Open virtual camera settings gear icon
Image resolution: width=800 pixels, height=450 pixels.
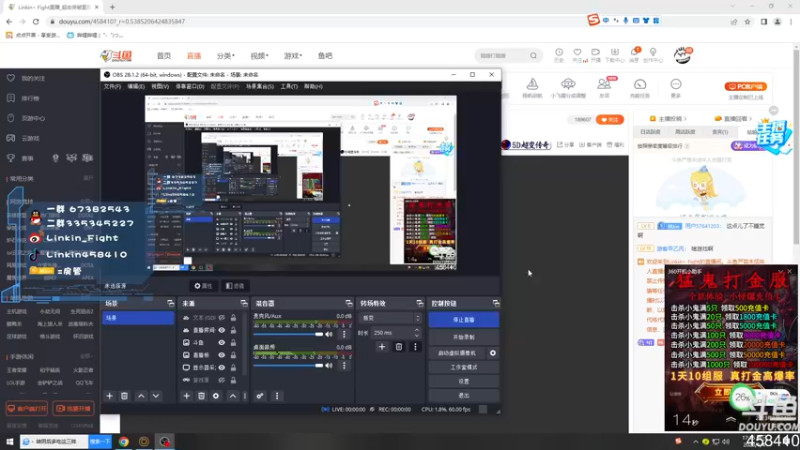[x=492, y=353]
